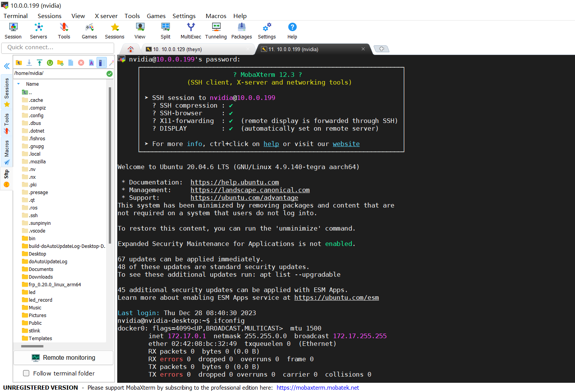The image size is (575, 392).
Task: Click the Remote monitoring button
Action: click(x=63, y=358)
